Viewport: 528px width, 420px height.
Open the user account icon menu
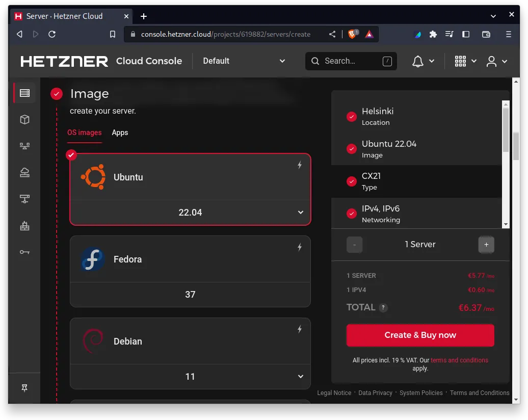tap(491, 61)
